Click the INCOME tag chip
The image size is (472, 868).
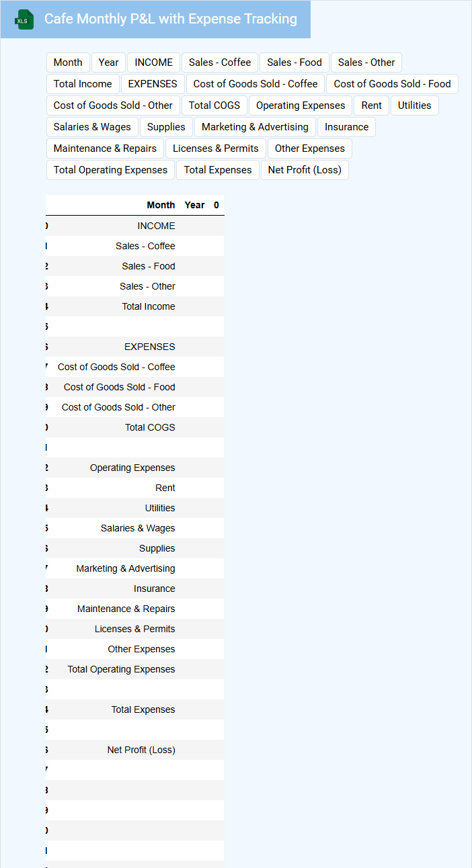[153, 62]
